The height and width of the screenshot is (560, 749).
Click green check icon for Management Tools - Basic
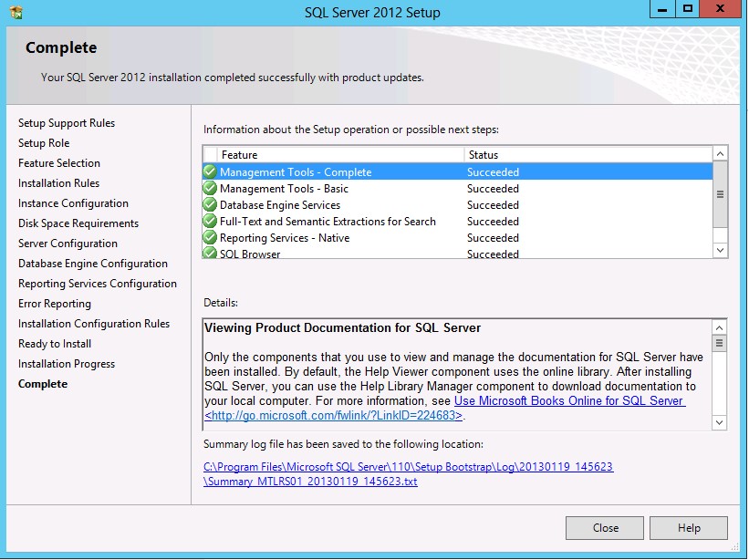210,189
